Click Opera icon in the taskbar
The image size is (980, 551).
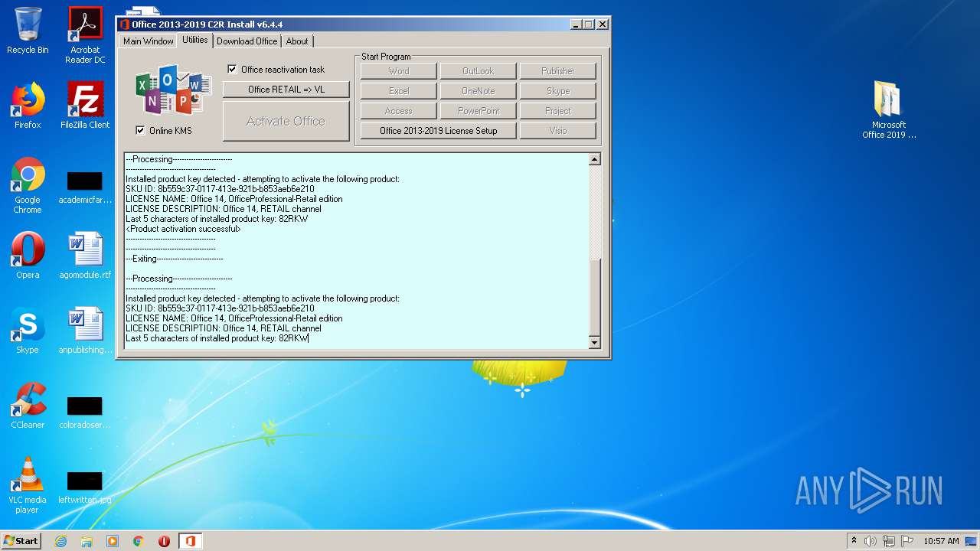(x=164, y=541)
